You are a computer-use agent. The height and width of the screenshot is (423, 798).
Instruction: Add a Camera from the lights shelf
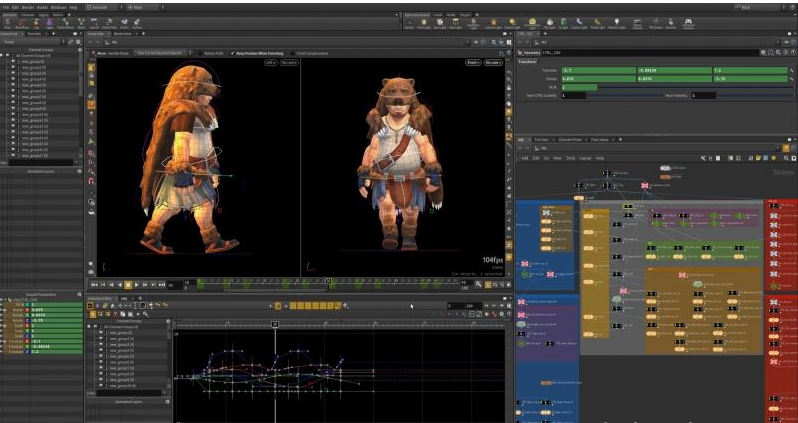(x=409, y=23)
